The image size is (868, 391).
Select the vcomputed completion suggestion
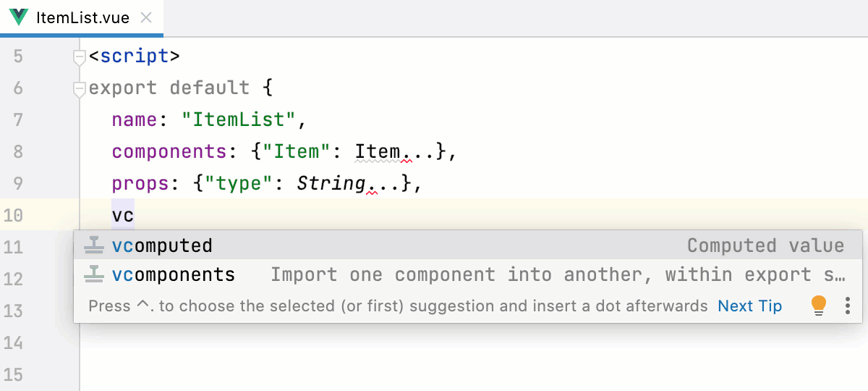point(162,246)
